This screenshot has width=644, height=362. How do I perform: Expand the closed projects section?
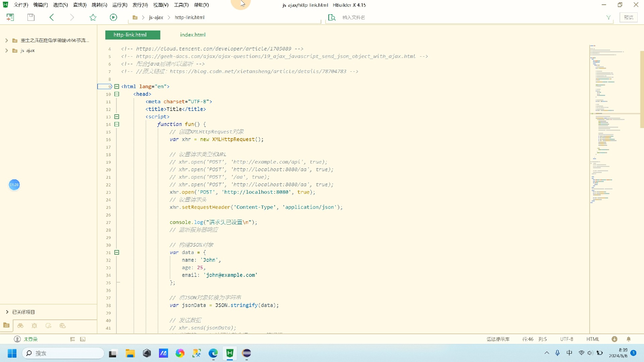[7, 312]
